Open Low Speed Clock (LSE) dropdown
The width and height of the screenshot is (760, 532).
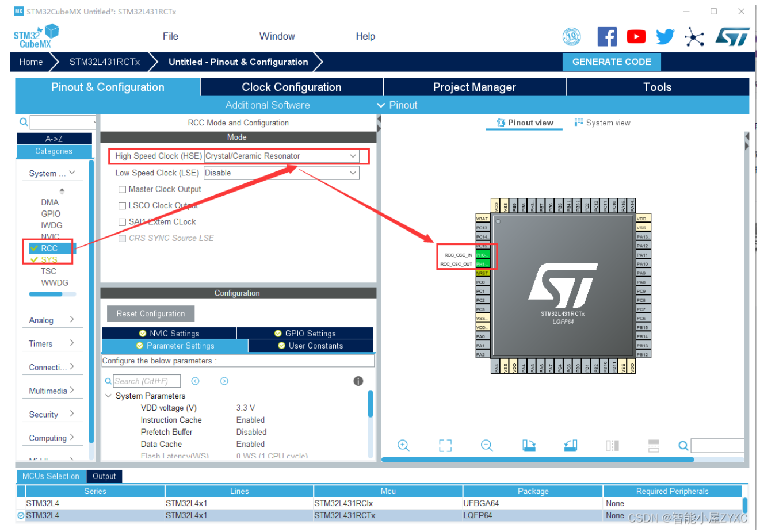pos(282,173)
